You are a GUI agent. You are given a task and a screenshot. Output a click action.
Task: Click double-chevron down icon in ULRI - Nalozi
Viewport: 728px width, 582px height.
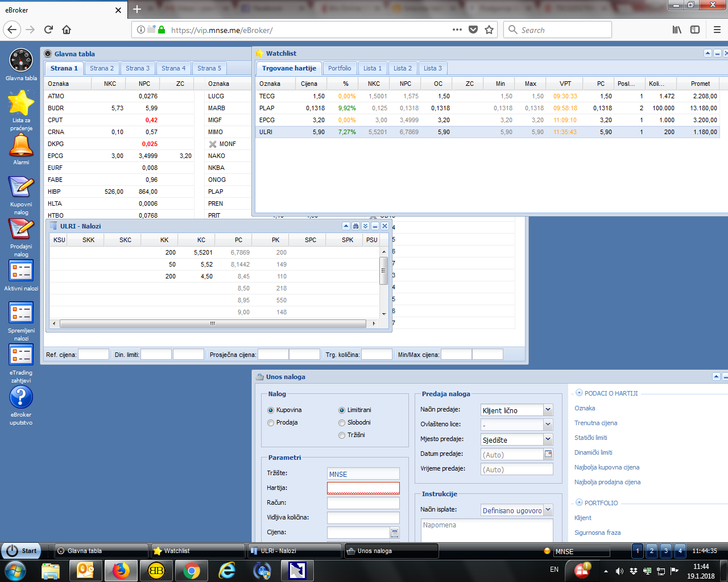[x=365, y=226]
